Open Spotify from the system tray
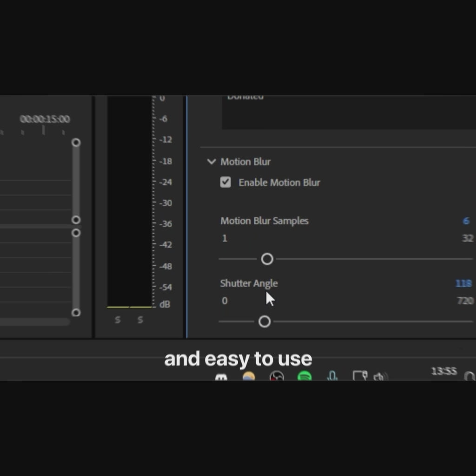This screenshot has width=476, height=476. pos(304,376)
